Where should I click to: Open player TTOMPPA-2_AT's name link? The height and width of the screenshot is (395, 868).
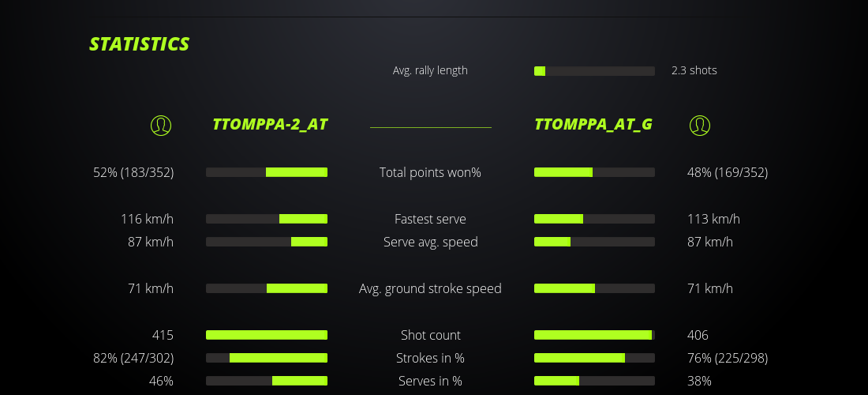pyautogui.click(x=270, y=125)
